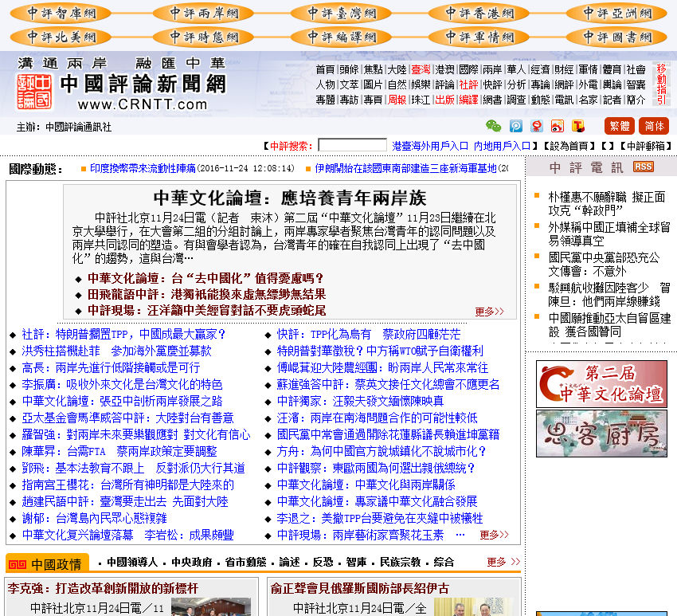Open 中評時態網 orange oval button
The width and height of the screenshot is (677, 616).
[203, 37]
